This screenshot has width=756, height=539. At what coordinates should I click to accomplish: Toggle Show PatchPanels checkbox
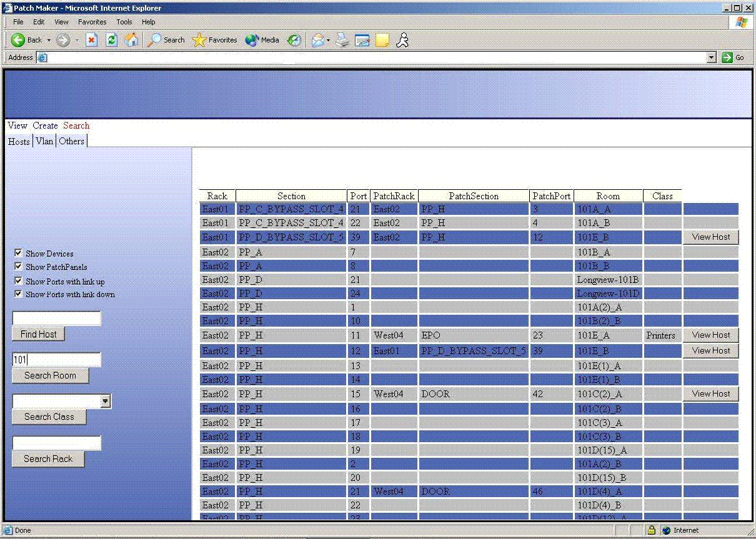coord(18,267)
